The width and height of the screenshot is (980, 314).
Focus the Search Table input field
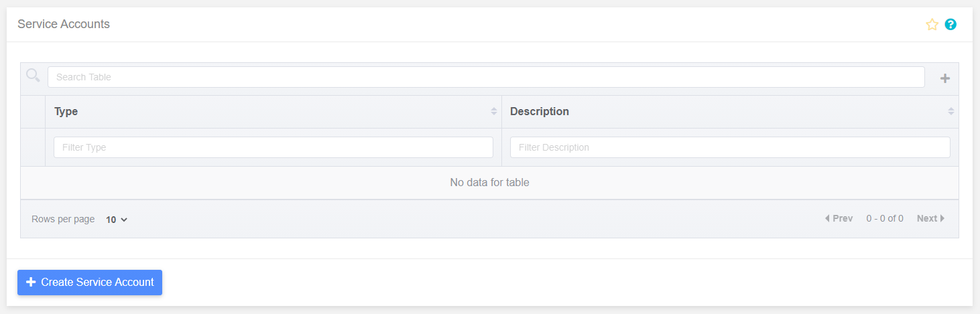point(486,77)
